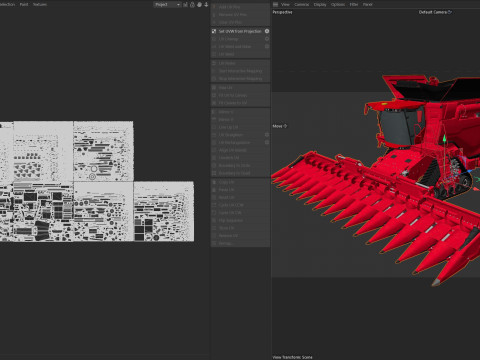Choose Add UV Pins entry
This screenshot has width=480, height=360.
click(240, 7)
